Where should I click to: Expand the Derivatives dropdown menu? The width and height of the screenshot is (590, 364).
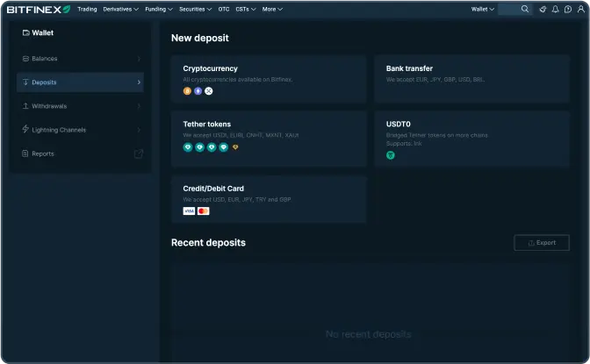(121, 9)
